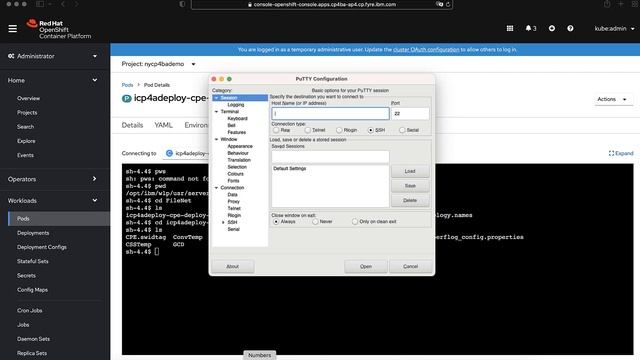Click the plus import icon in header
The image size is (640, 360).
[x=552, y=28]
